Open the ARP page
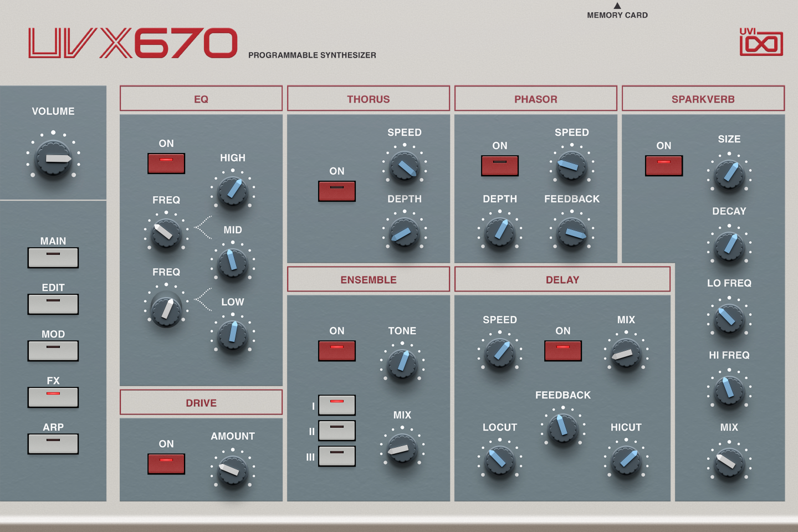Image resolution: width=798 pixels, height=532 pixels. coord(53,443)
